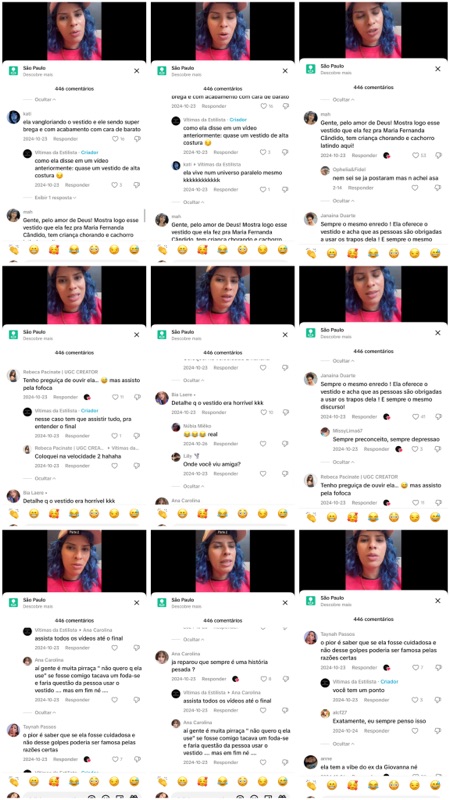This screenshot has height=800, width=450.
Task: Open Lily's avatar next to 'Onde você viu amiga?'
Action: [176, 457]
